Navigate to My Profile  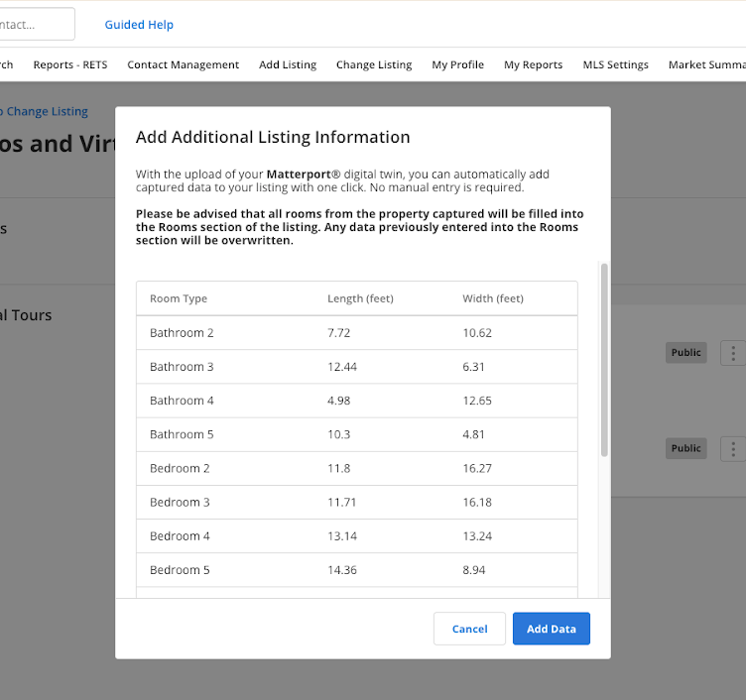pos(457,64)
